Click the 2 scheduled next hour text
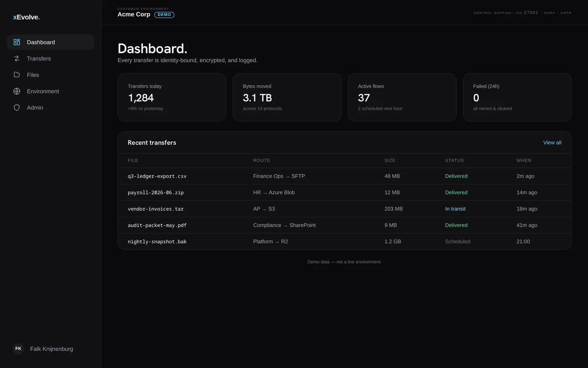The height and width of the screenshot is (368, 588). (380, 109)
